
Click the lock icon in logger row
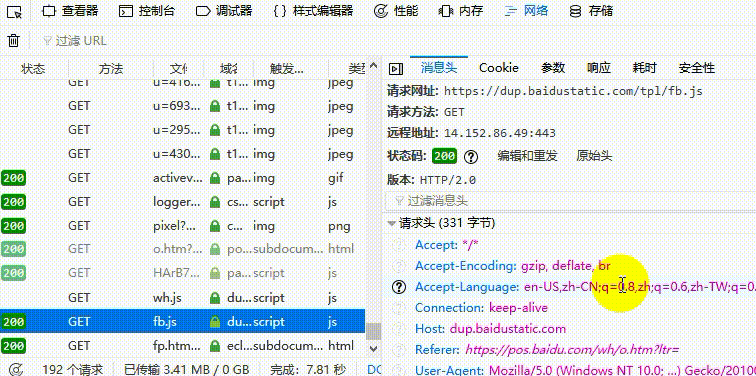(x=215, y=202)
